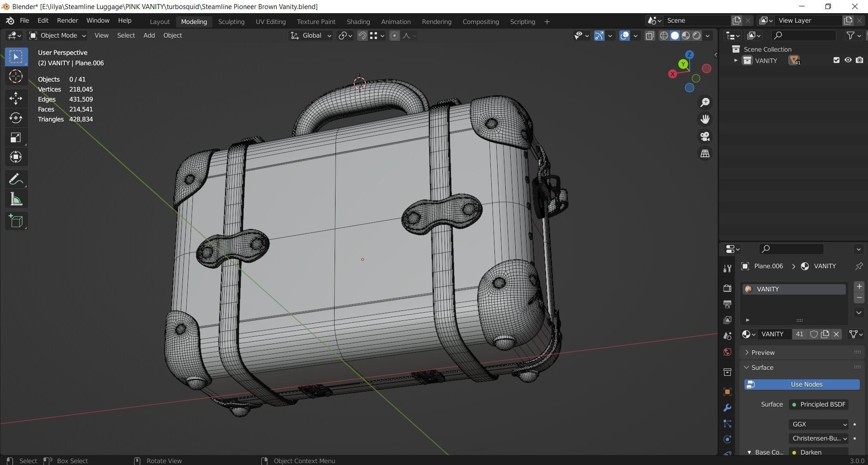Screen dimensions: 868x465
Task: Select the Select Box tool
Action: [16, 57]
